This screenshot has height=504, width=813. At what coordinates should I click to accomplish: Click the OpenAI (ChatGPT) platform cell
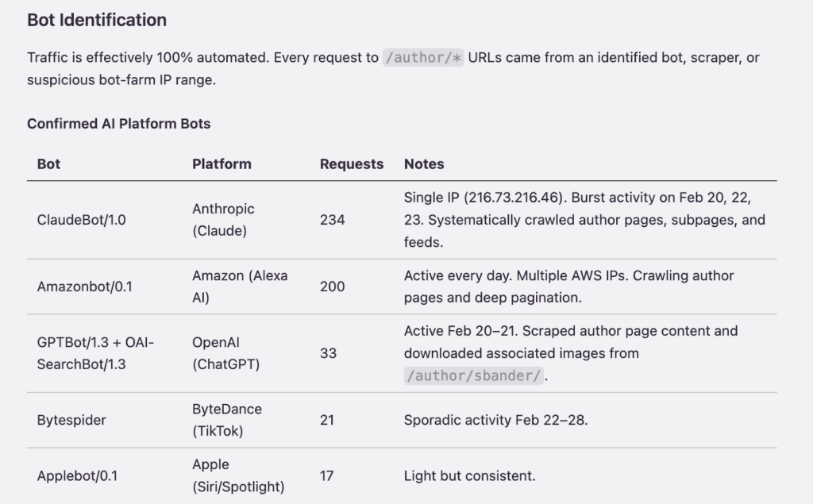[x=225, y=353]
